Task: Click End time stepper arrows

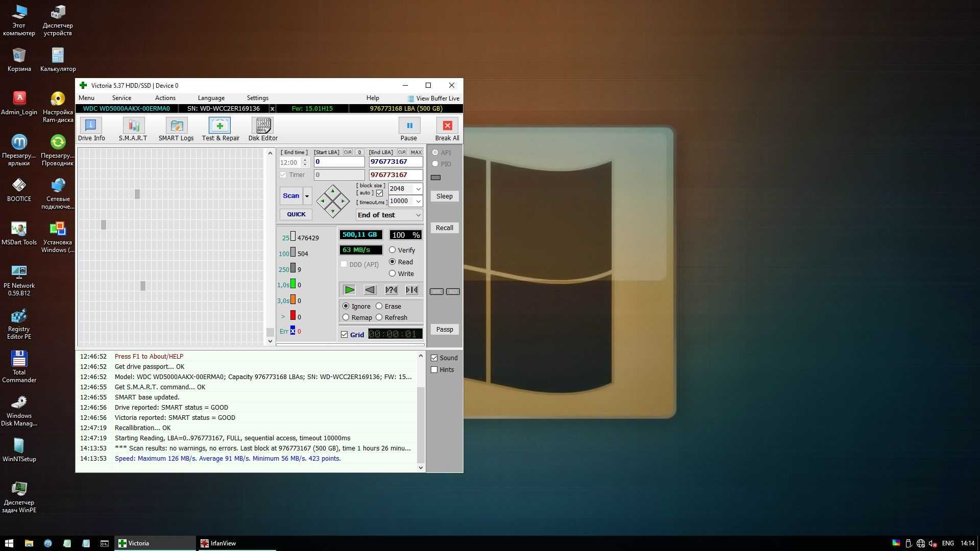Action: pyautogui.click(x=305, y=162)
